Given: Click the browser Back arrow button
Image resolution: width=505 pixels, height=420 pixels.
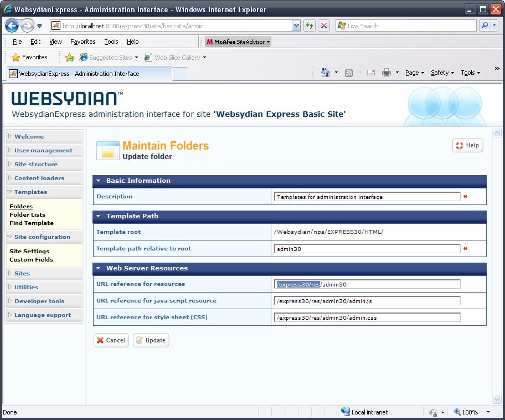Looking at the screenshot, I should (x=12, y=26).
